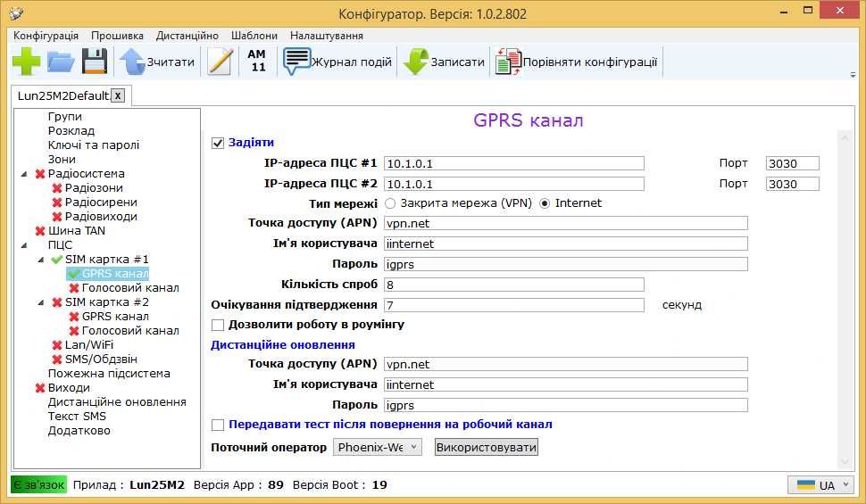Select Голосовий канал under SIM картка #1

(130, 288)
